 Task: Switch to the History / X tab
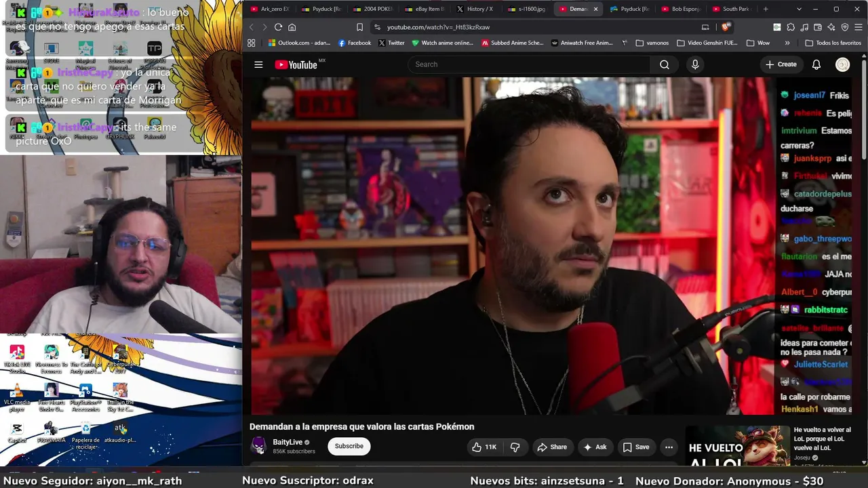coord(475,9)
